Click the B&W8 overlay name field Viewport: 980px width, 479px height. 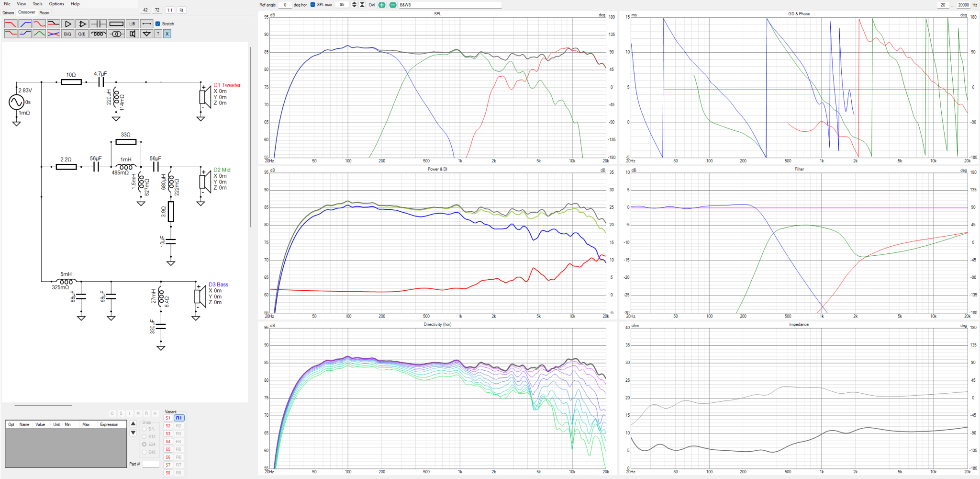point(450,5)
